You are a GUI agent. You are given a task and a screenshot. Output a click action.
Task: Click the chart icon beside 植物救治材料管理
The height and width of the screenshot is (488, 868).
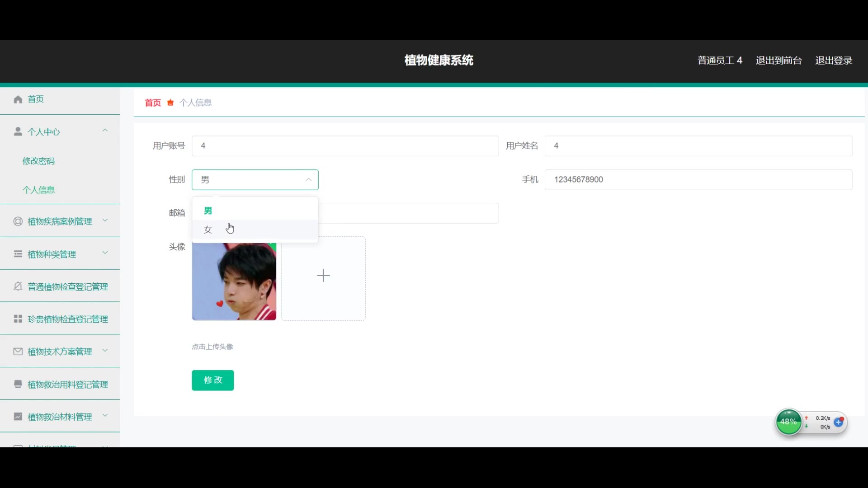(x=18, y=417)
